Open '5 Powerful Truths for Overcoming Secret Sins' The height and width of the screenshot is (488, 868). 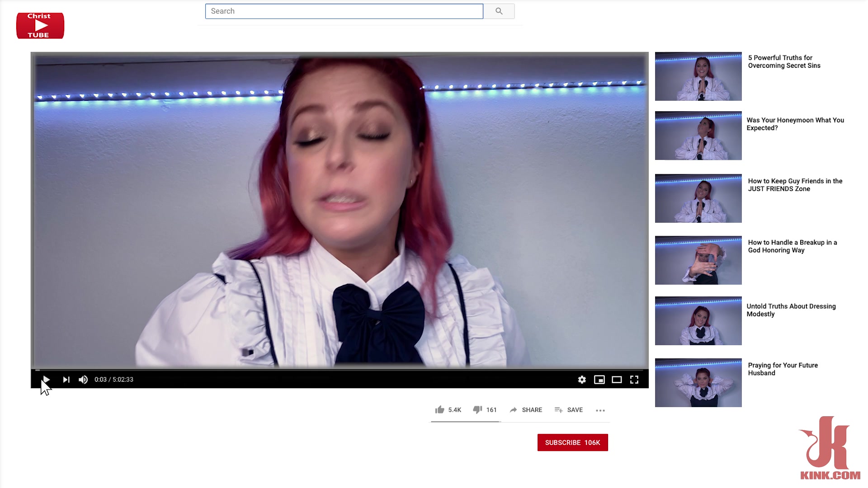[x=784, y=61]
